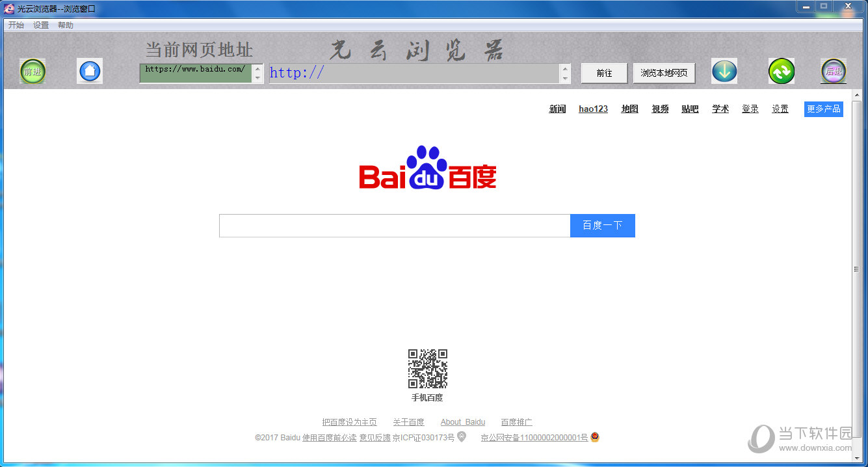Open the 贴吧 link
Image resolution: width=868 pixels, height=467 pixels.
[x=690, y=109]
